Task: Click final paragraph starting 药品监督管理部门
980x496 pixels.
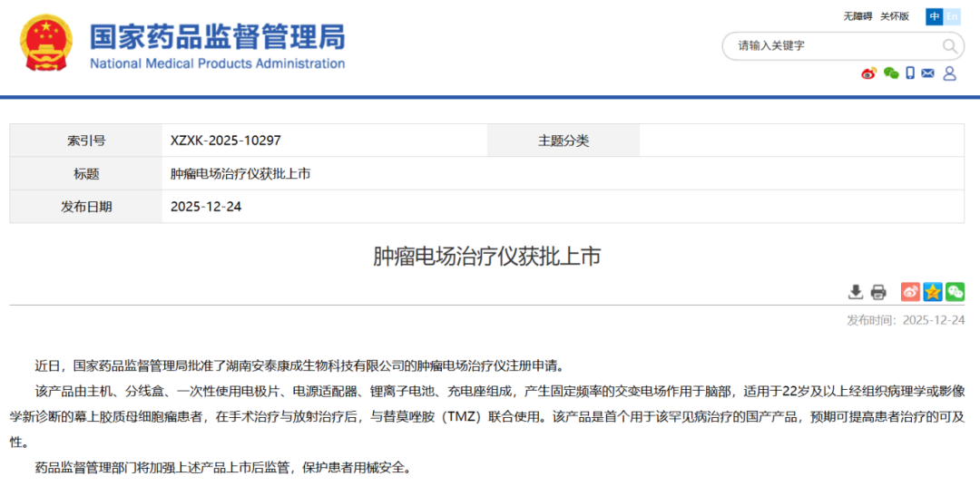Action: [223, 467]
